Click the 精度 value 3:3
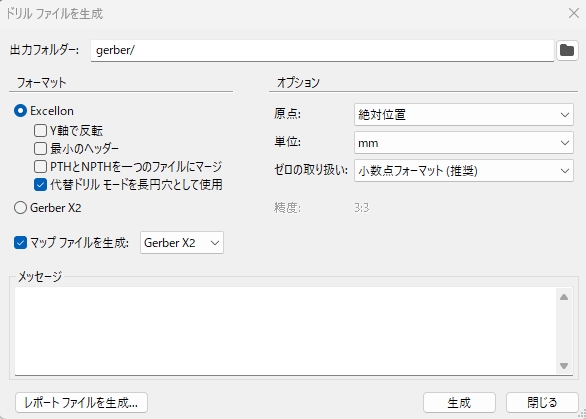 click(362, 207)
